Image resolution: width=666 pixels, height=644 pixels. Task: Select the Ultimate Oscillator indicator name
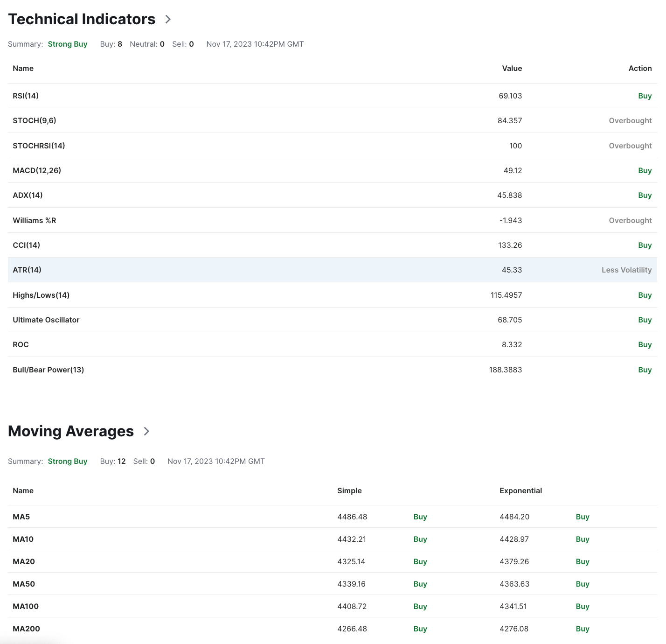click(46, 320)
